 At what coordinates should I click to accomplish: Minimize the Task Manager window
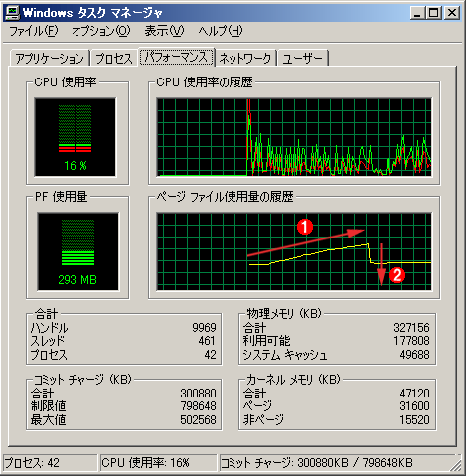[417, 13]
